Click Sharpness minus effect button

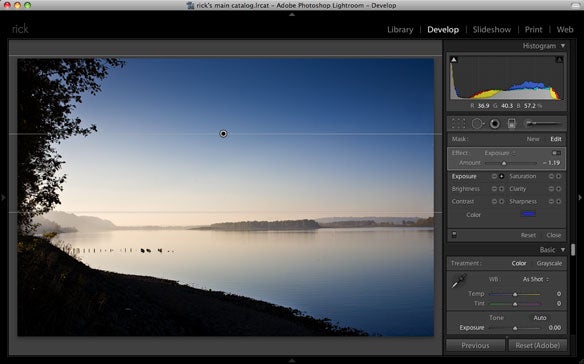tap(551, 202)
